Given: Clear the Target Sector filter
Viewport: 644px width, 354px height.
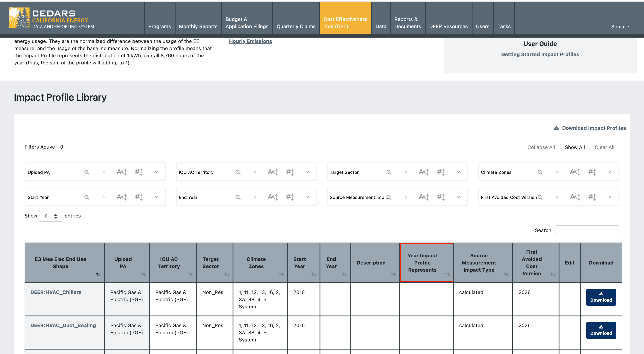Looking at the screenshot, I should [406, 172].
